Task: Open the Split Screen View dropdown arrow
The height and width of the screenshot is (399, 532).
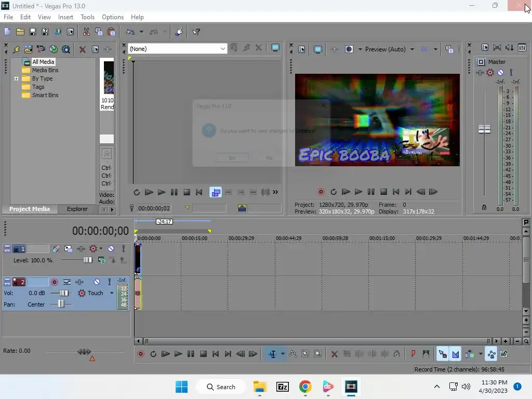Action: click(x=360, y=49)
